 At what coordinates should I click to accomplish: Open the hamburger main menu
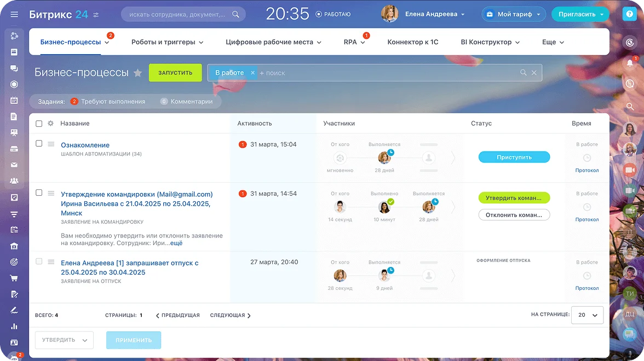click(14, 14)
